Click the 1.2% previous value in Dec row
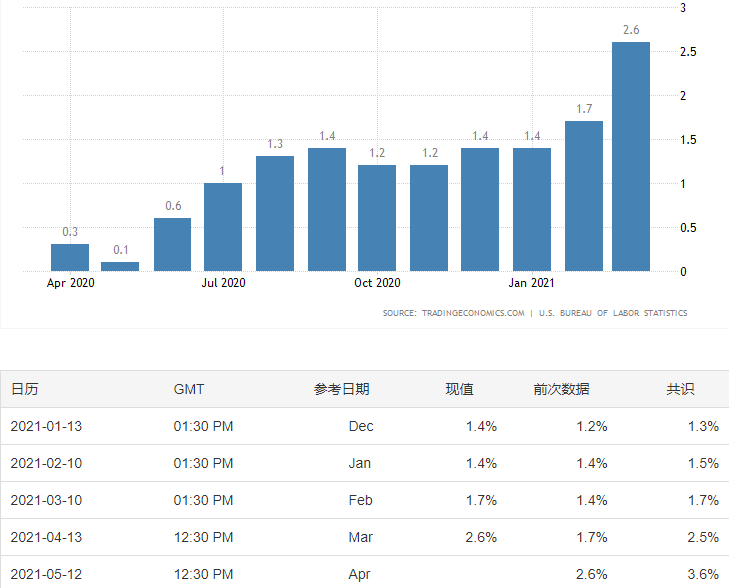The image size is (729, 588). tap(592, 426)
